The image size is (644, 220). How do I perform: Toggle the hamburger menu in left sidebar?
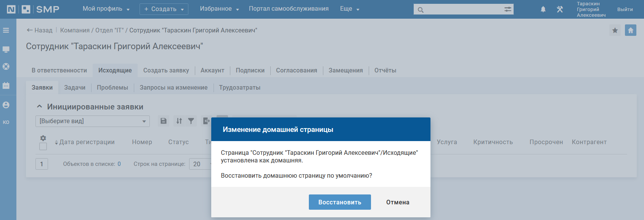pyautogui.click(x=6, y=30)
